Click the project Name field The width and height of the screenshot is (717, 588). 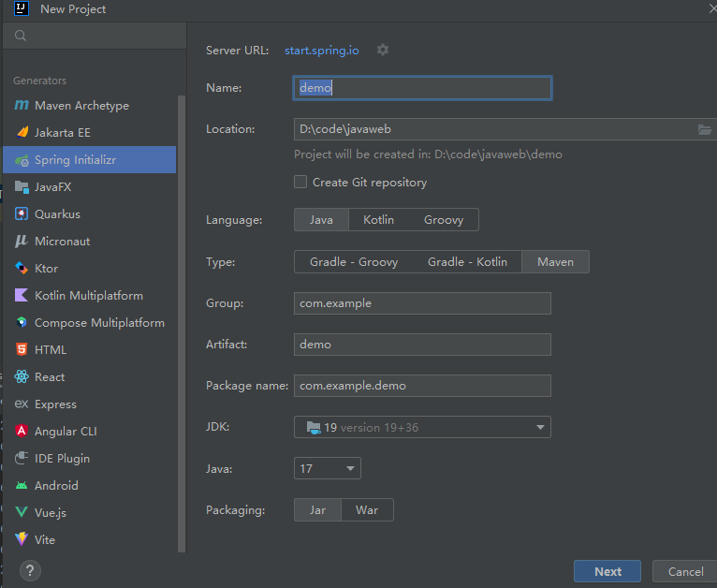pos(422,88)
